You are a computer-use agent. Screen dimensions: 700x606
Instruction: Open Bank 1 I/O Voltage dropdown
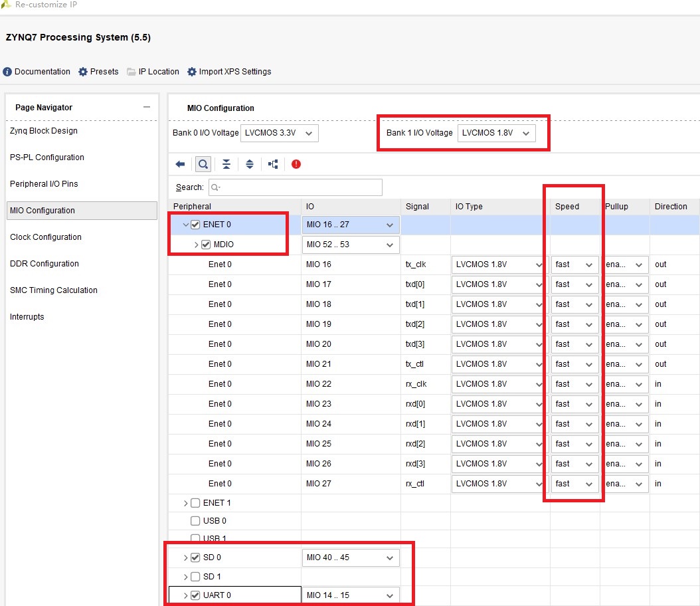[496, 133]
